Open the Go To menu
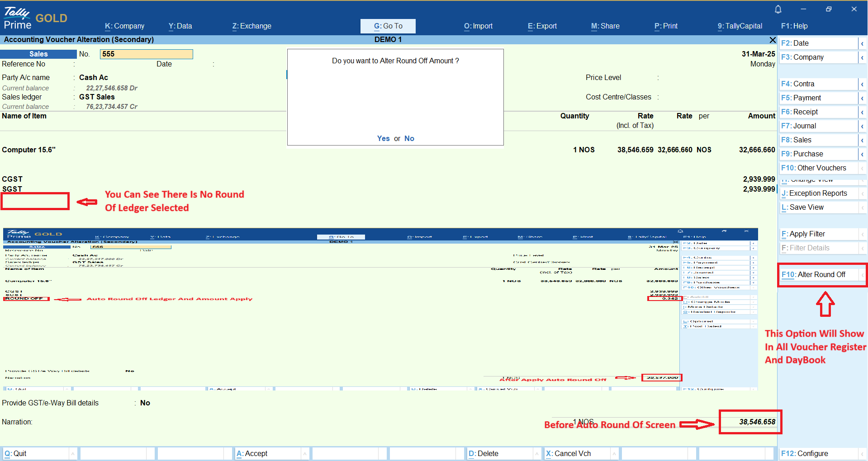This screenshot has width=868, height=461. [388, 26]
